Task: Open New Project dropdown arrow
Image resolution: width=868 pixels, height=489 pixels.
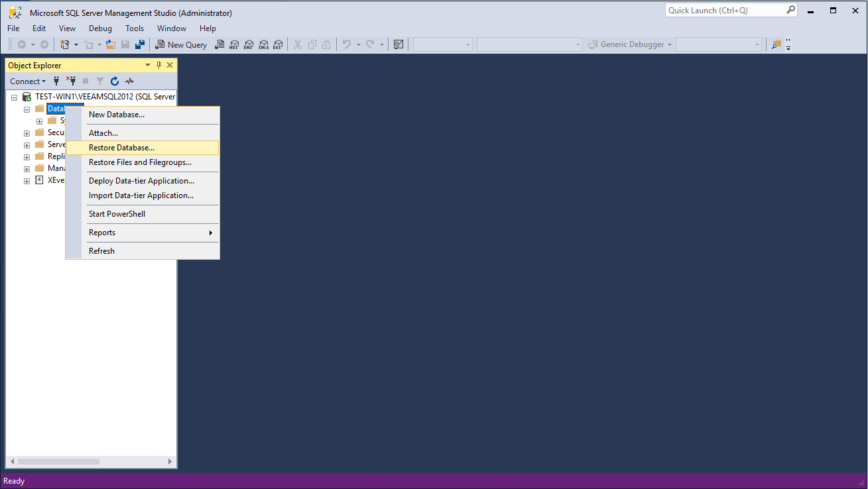Action: (x=76, y=44)
